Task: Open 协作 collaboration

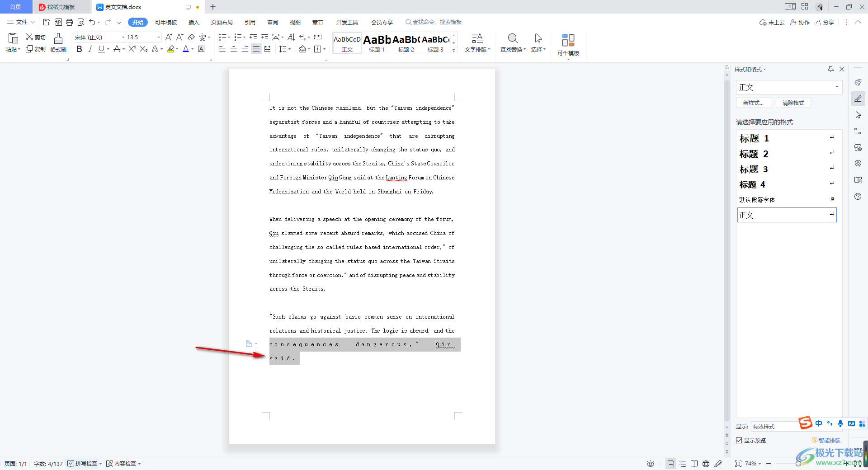Action: pyautogui.click(x=800, y=22)
